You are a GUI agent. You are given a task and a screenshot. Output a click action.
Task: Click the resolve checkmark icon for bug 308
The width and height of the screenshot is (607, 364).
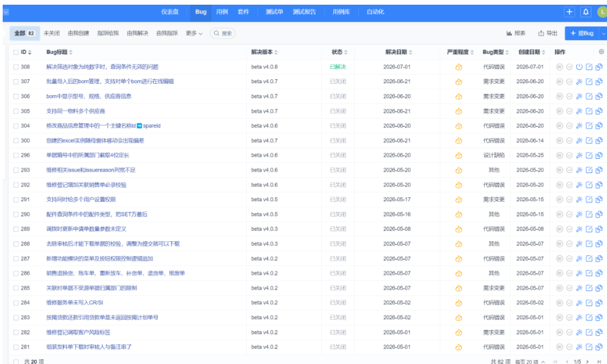coord(569,67)
